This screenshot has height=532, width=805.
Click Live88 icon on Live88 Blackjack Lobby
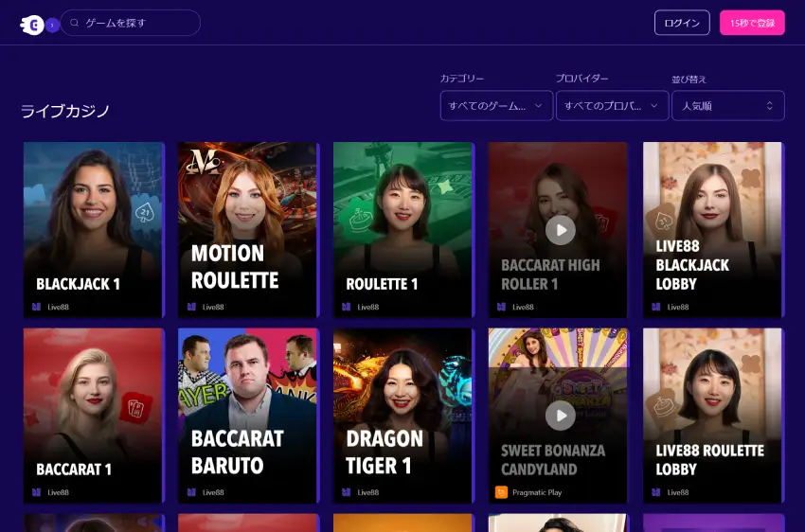(x=656, y=307)
